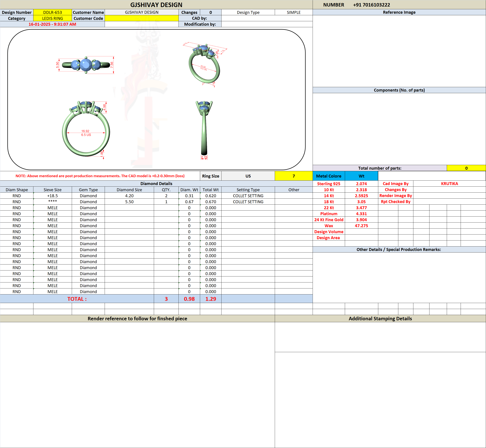Screen dimensions: 486x448
Task: Click the 'Diamond Size' column header
Action: pos(129,190)
